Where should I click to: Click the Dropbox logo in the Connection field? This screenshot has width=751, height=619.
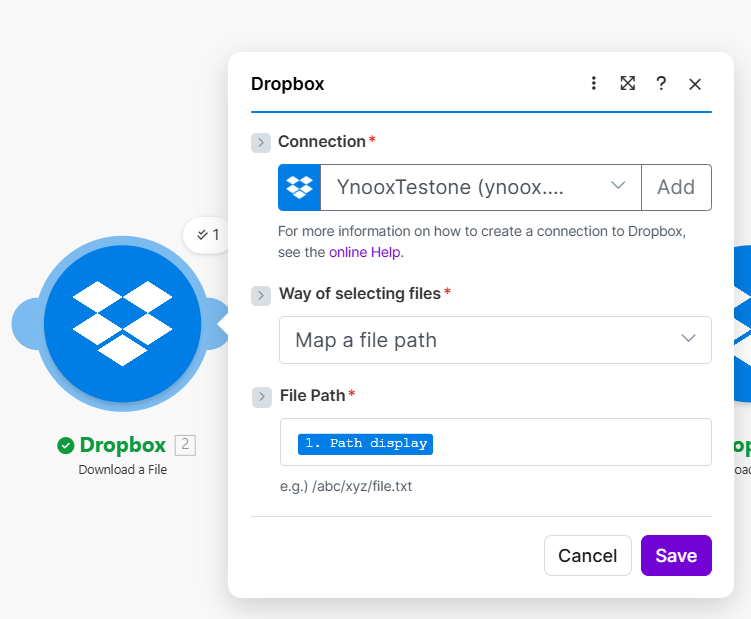[300, 187]
